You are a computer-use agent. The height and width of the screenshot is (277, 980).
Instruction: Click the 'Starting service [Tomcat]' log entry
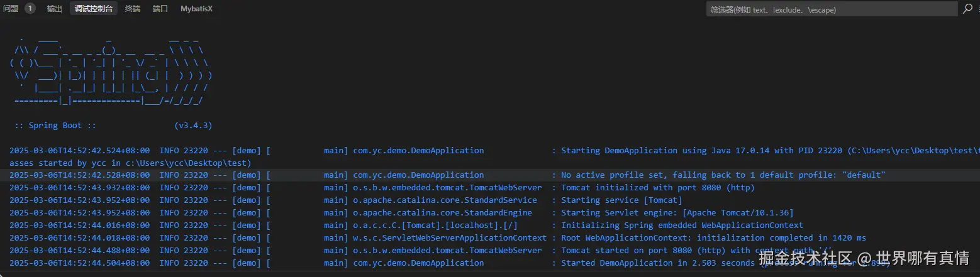[621, 200]
